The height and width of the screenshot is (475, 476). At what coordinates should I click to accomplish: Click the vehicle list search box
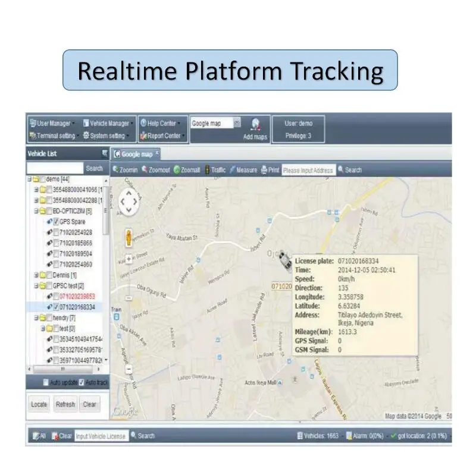coord(55,168)
